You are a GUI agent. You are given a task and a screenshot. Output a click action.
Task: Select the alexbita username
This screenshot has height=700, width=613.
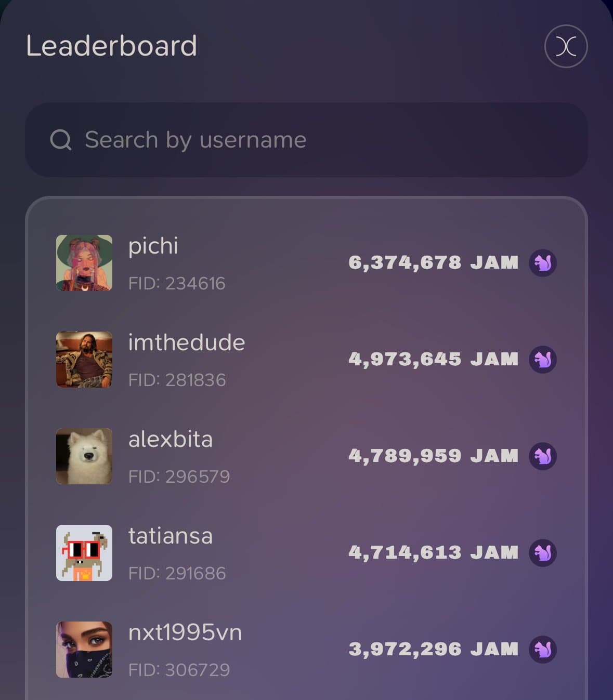tap(171, 440)
